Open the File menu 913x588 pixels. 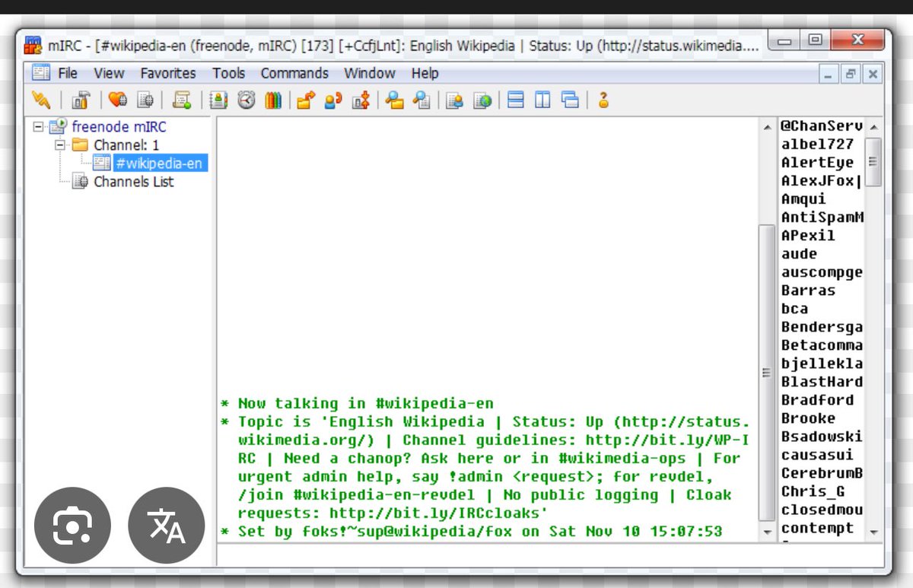[x=68, y=74]
